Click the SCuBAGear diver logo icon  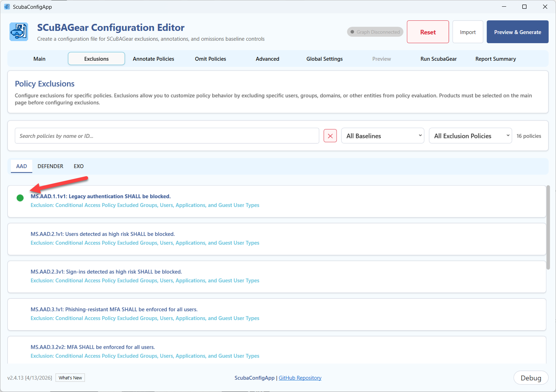pyautogui.click(x=19, y=32)
